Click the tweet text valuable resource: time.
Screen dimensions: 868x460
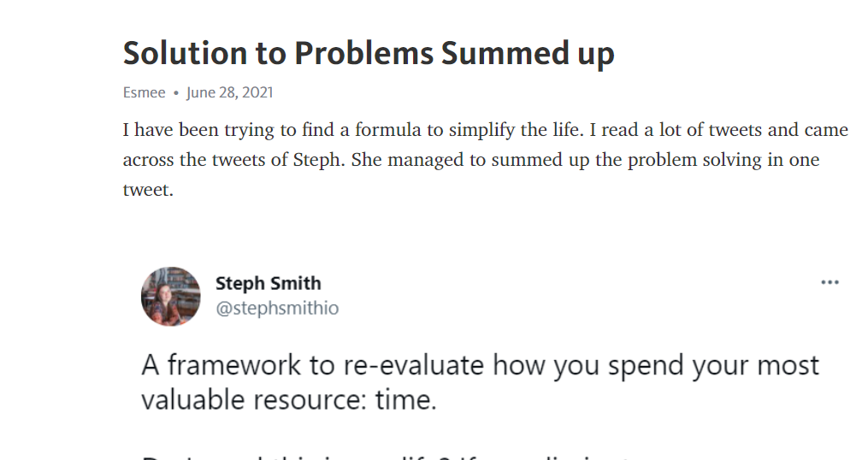tap(289, 399)
